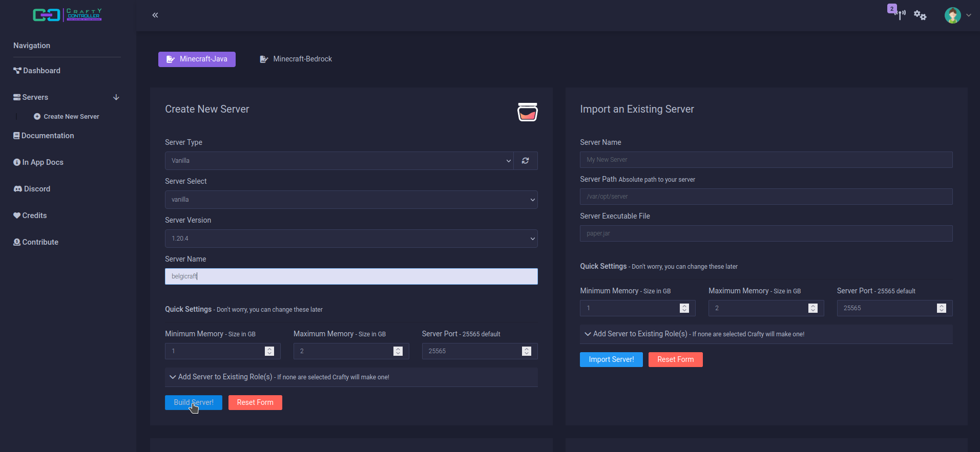Open the Server Type dropdown
The height and width of the screenshot is (452, 980).
(339, 161)
